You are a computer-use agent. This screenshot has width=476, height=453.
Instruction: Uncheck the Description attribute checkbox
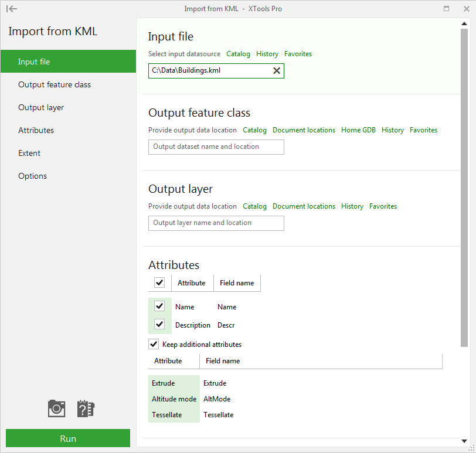159,324
